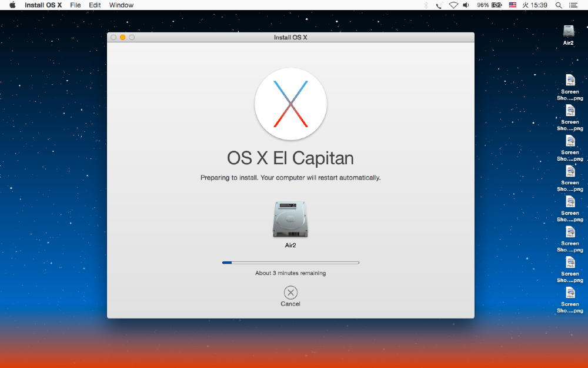This screenshot has width=588, height=368.
Task: Click the "Install OS X" window title bar
Action: point(290,37)
